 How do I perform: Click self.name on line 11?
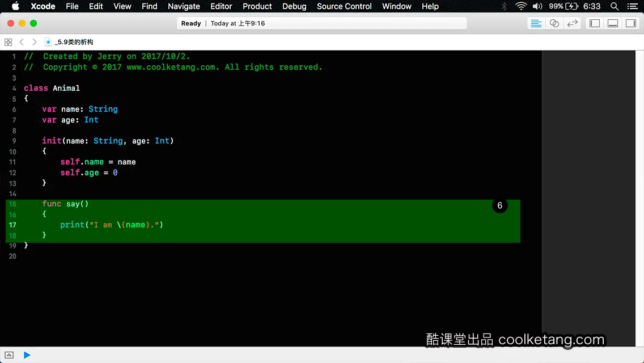82,162
